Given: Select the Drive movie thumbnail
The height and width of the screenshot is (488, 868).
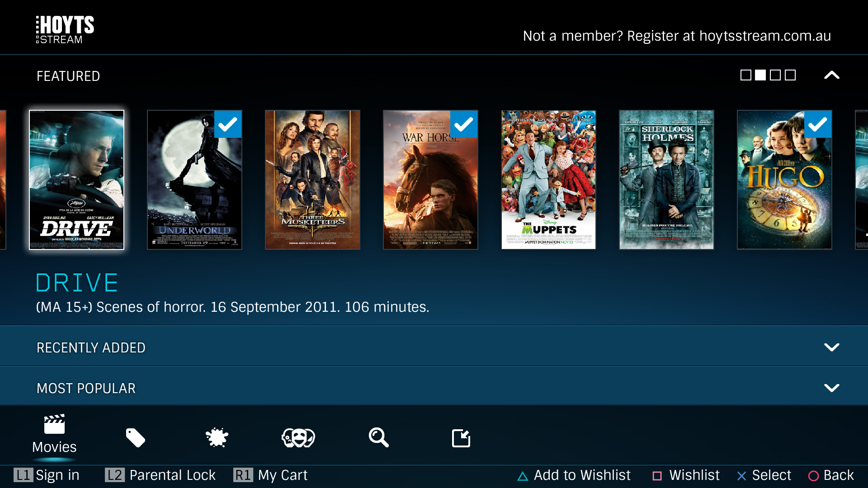Looking at the screenshot, I should pyautogui.click(x=76, y=179).
